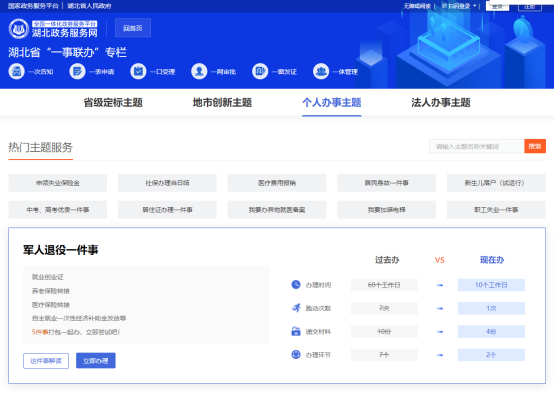
Task: Select the 个人办事主题 tab
Action: [x=332, y=102]
